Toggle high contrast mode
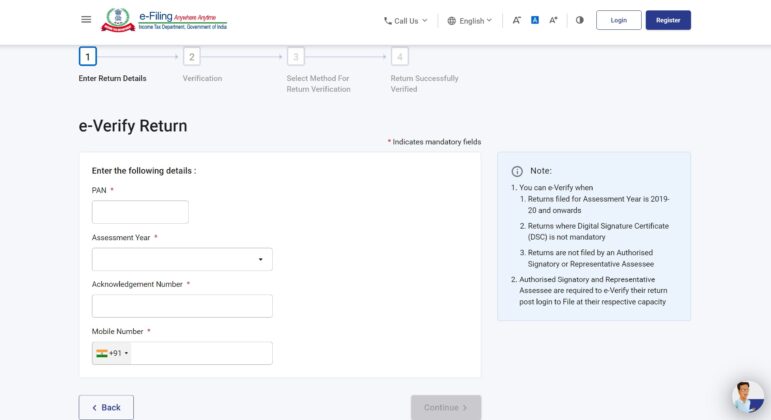771x420 pixels. (579, 20)
